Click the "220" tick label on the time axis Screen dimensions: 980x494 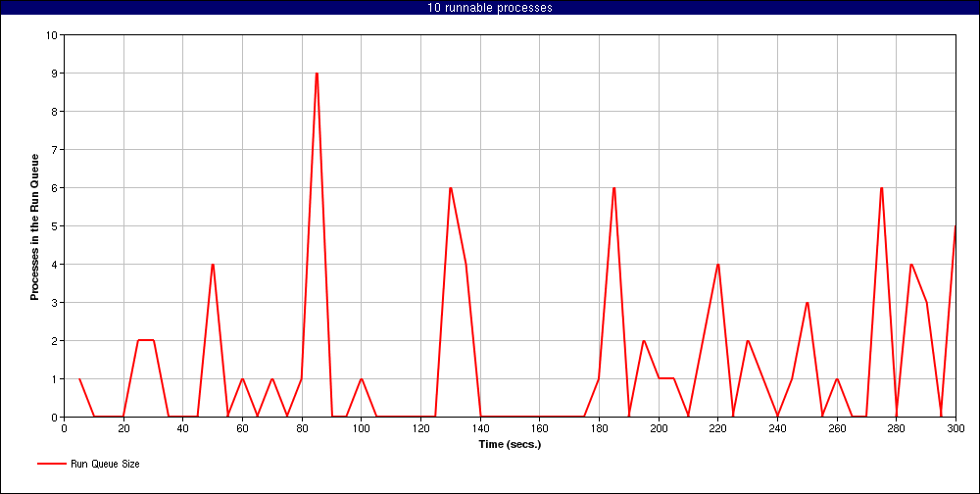718,428
